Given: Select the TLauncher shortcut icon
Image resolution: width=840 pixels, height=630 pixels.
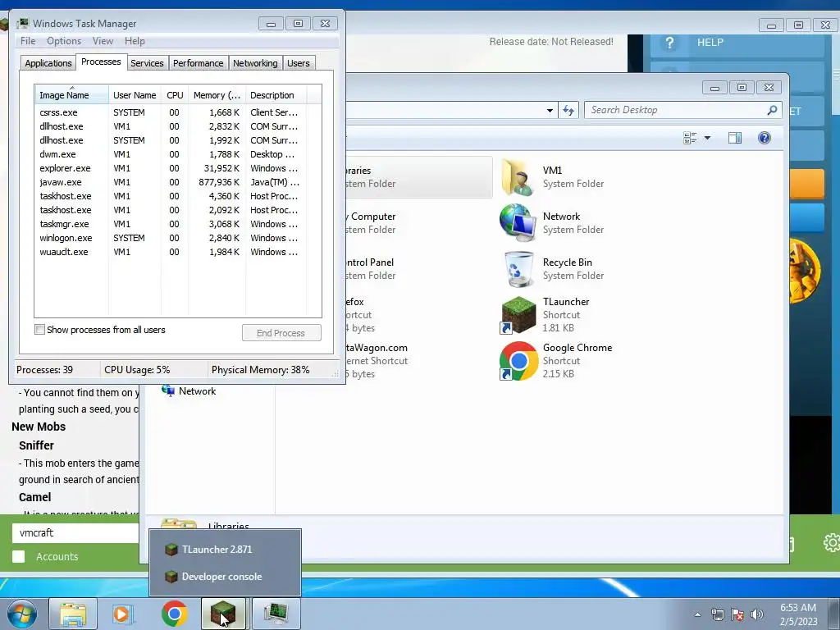Looking at the screenshot, I should tap(518, 315).
